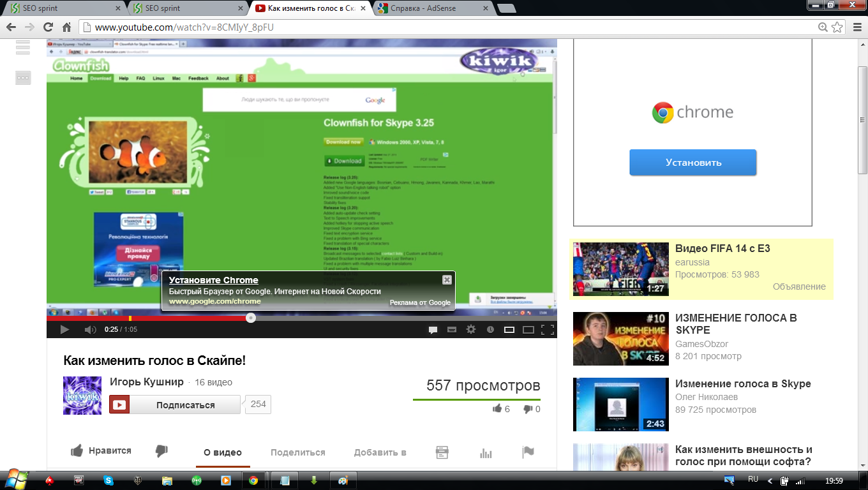The width and height of the screenshot is (868, 490).
Task: Open 'Изменение голоса в Skype' by Олег Николаев
Action: (743, 384)
